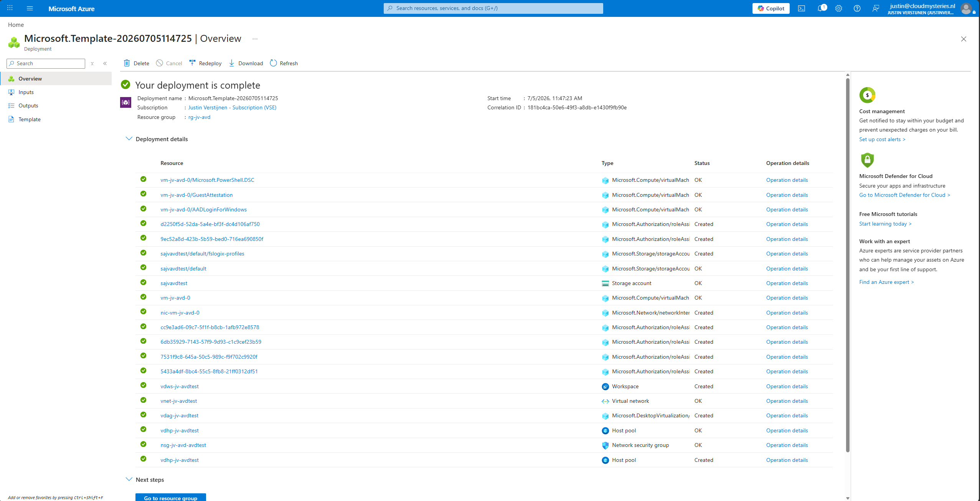The height and width of the screenshot is (501, 980).
Task: Open the Azure portal hamburger menu
Action: pyautogui.click(x=30, y=8)
